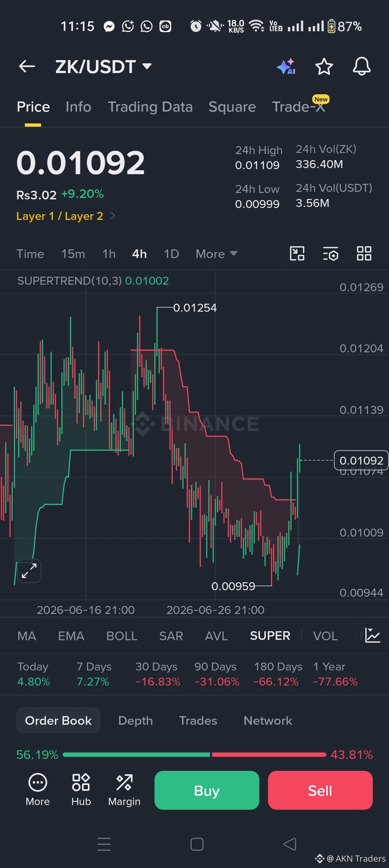The image size is (389, 868).
Task: Tap the 24h Vol(ZK) 336.40M value
Action: click(319, 164)
